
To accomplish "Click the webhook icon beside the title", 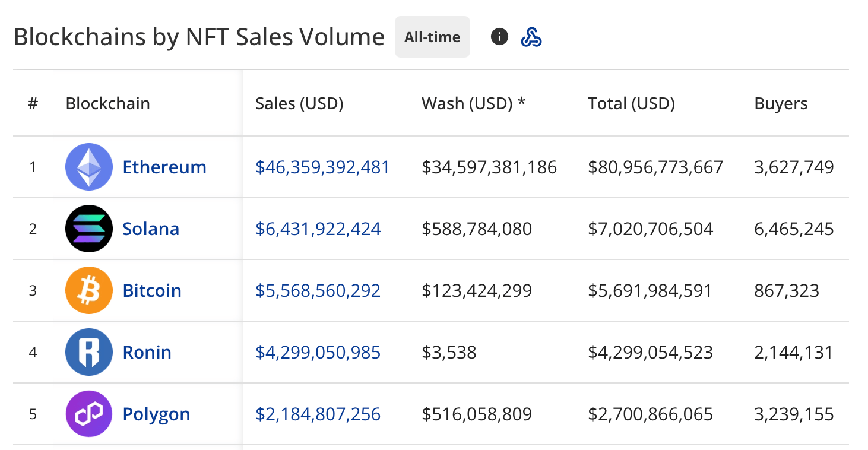I will click(x=531, y=37).
